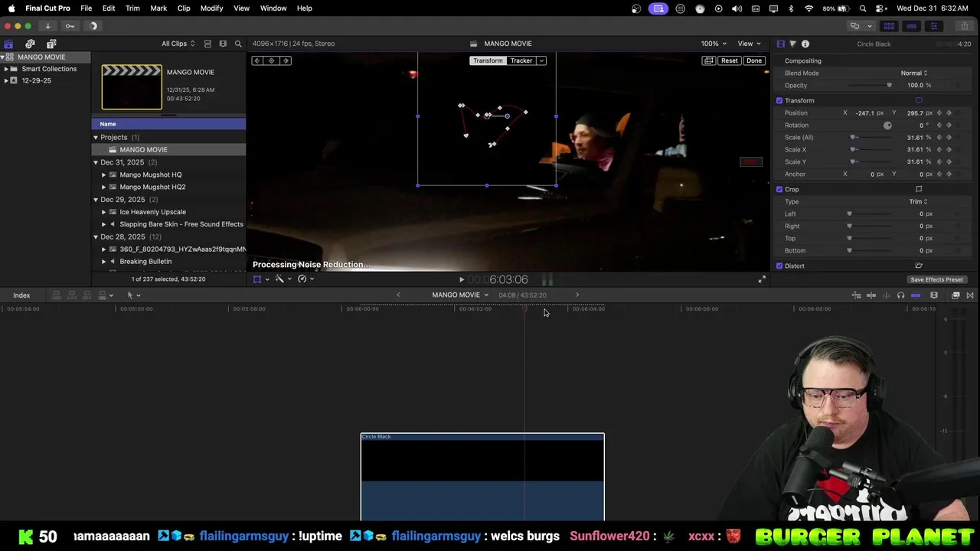Click the Done button in viewer
The height and width of the screenshot is (551, 980).
tap(754, 60)
